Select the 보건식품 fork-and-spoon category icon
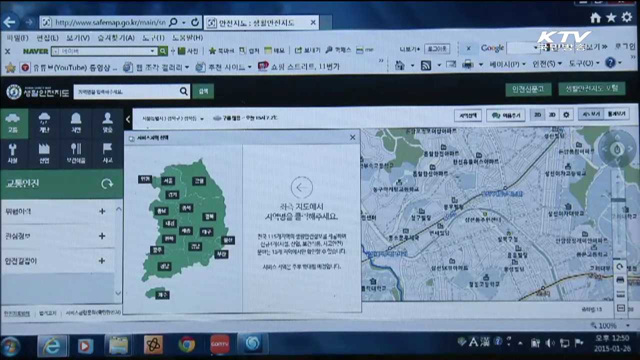Image resolution: width=640 pixels, height=360 pixels. coord(76,153)
